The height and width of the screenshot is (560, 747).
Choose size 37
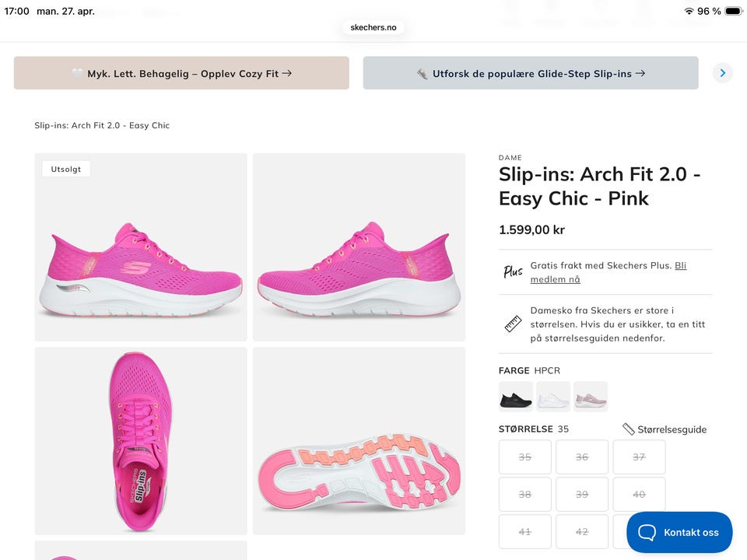pyautogui.click(x=639, y=457)
